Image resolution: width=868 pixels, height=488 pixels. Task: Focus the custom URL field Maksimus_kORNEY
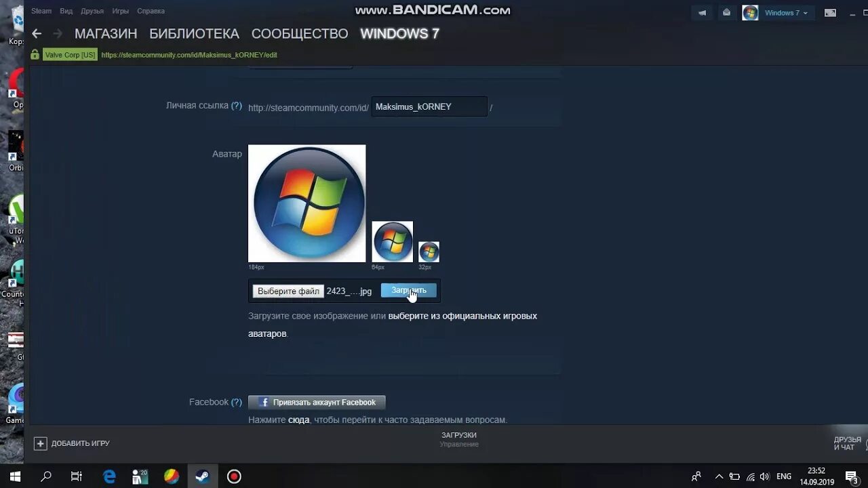[429, 106]
